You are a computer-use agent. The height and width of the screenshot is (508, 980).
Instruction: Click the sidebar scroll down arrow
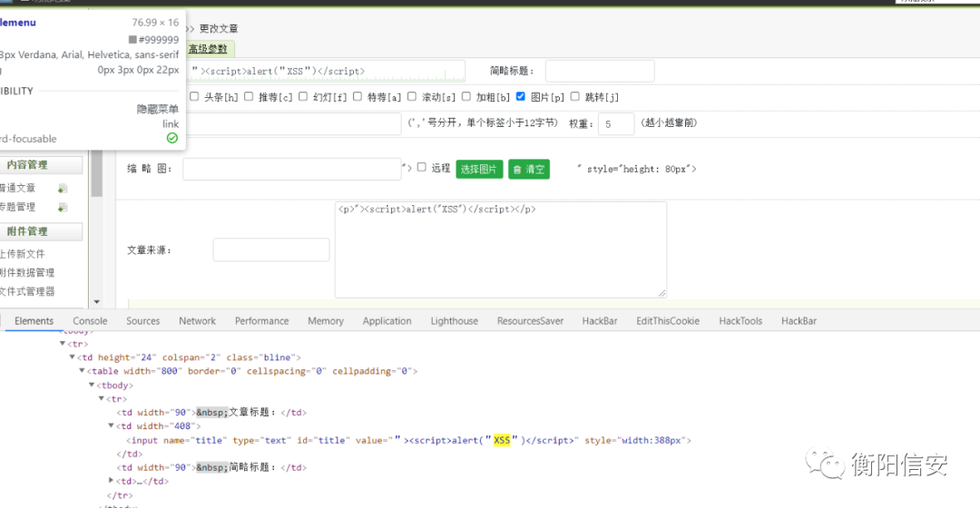click(97, 302)
